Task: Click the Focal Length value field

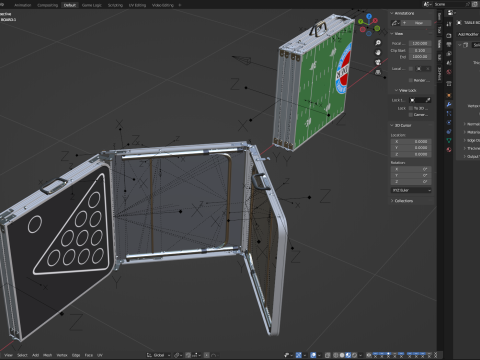Action: click(x=420, y=43)
